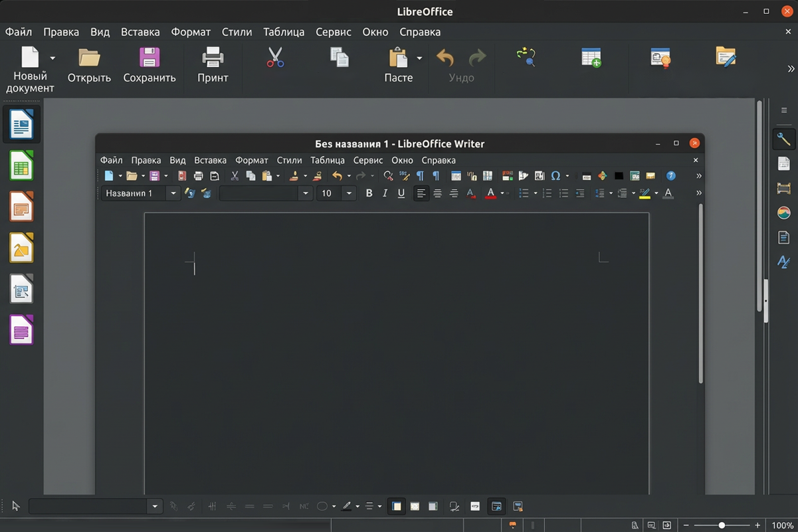
Task: Click the large scissors Cut icon
Action: (x=275, y=57)
